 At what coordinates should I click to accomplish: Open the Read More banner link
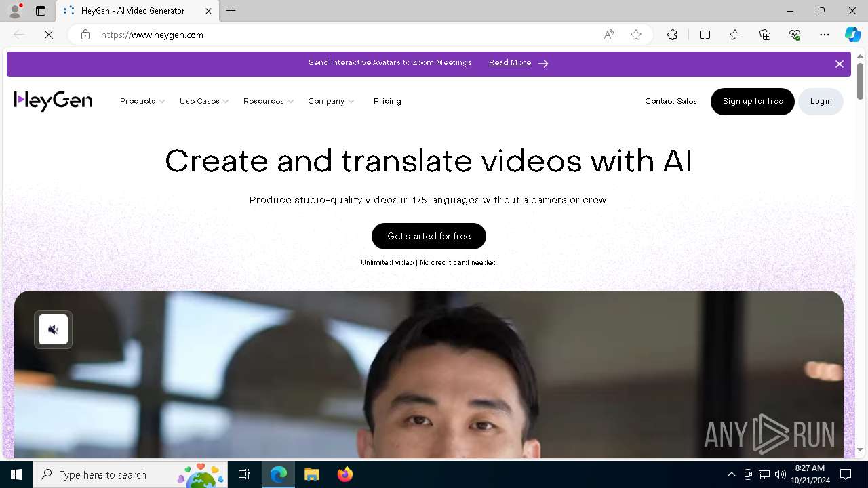coord(510,63)
